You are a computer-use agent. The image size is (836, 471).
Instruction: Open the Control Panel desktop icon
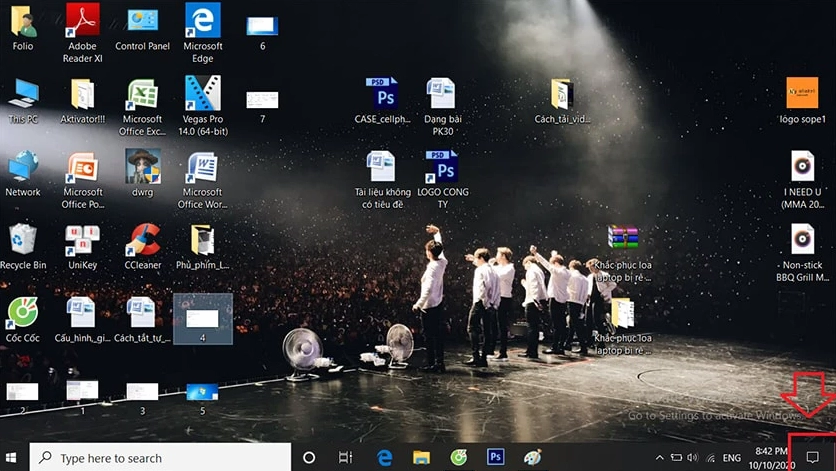pos(142,28)
